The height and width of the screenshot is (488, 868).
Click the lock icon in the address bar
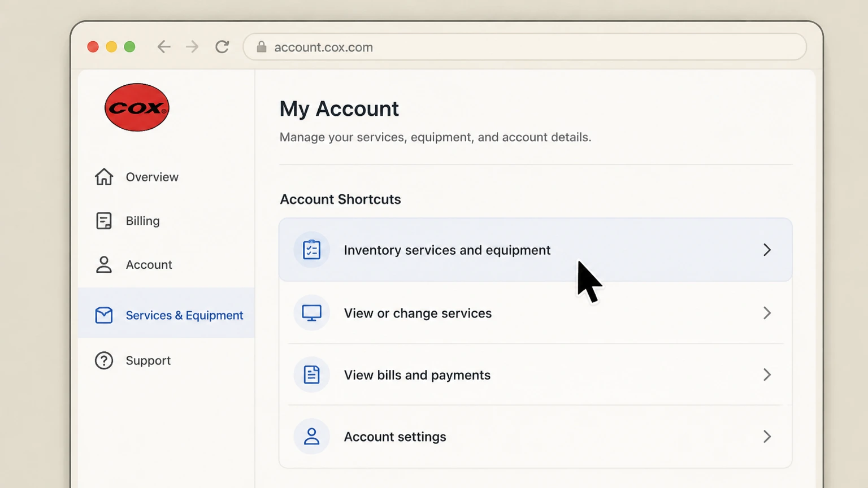262,47
